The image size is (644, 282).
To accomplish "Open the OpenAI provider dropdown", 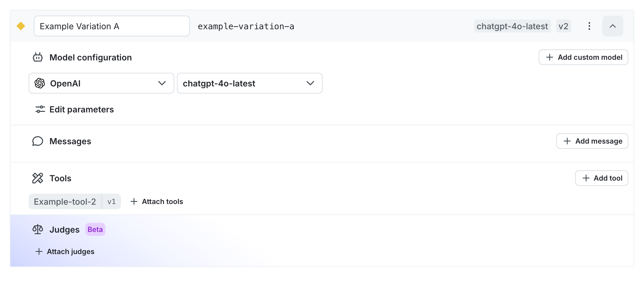I will [101, 83].
